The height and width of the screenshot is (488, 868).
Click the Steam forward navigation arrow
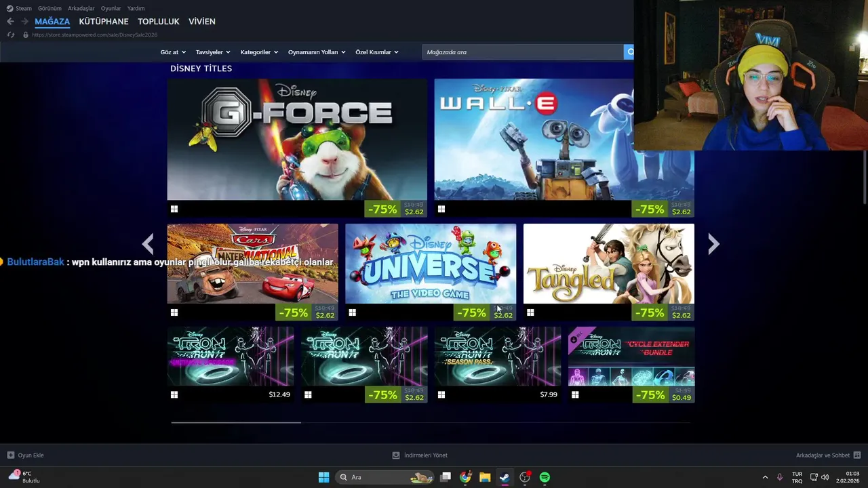coord(24,22)
